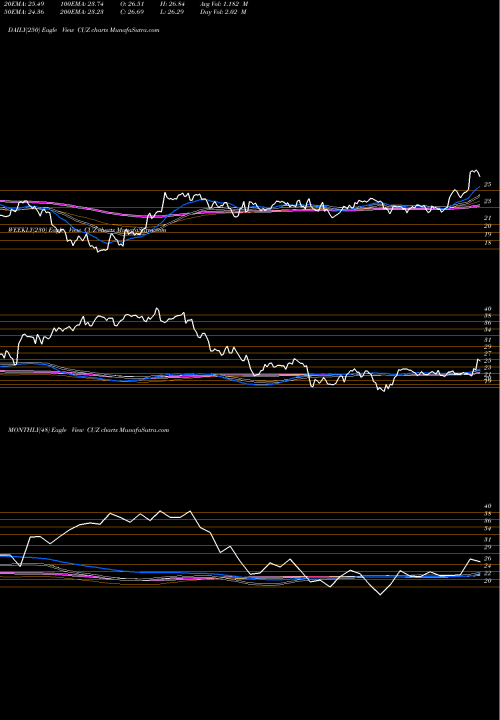Image resolution: width=500 pixels, height=720 pixels.
Task: Click the 40 price label on monthly chart
Action: click(488, 506)
